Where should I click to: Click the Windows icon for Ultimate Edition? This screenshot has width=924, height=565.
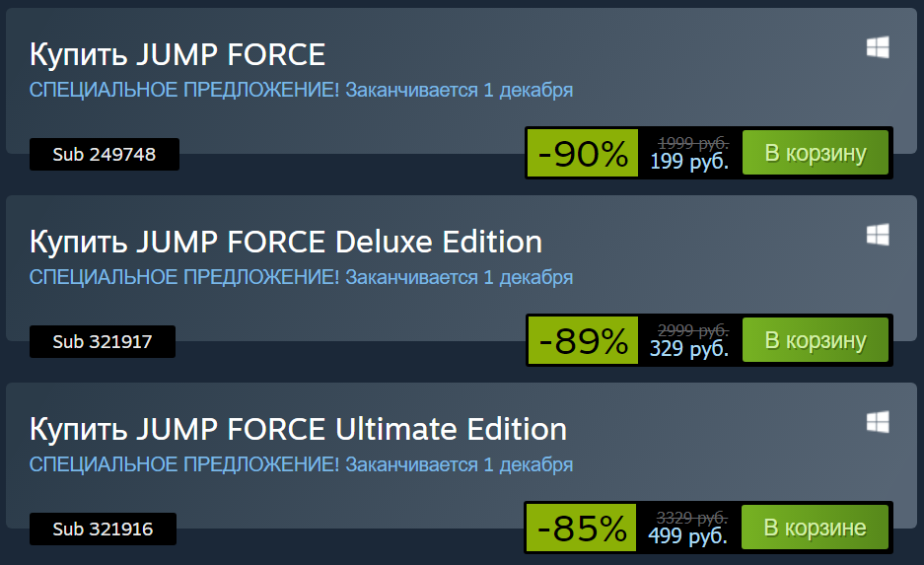pyautogui.click(x=878, y=422)
